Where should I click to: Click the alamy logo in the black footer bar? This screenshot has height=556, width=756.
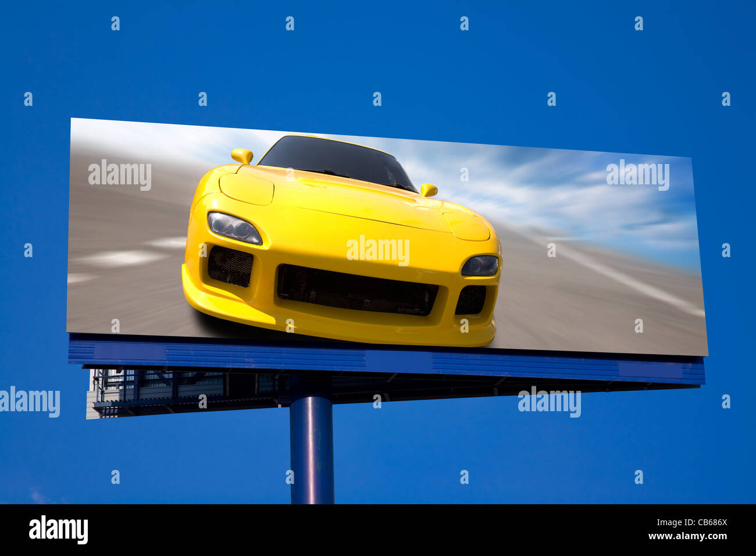pos(58,530)
